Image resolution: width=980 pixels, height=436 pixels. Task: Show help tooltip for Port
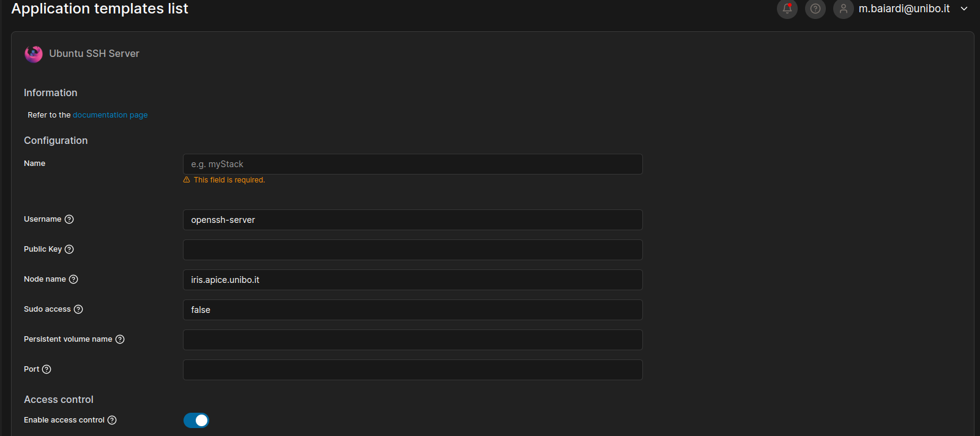click(46, 369)
